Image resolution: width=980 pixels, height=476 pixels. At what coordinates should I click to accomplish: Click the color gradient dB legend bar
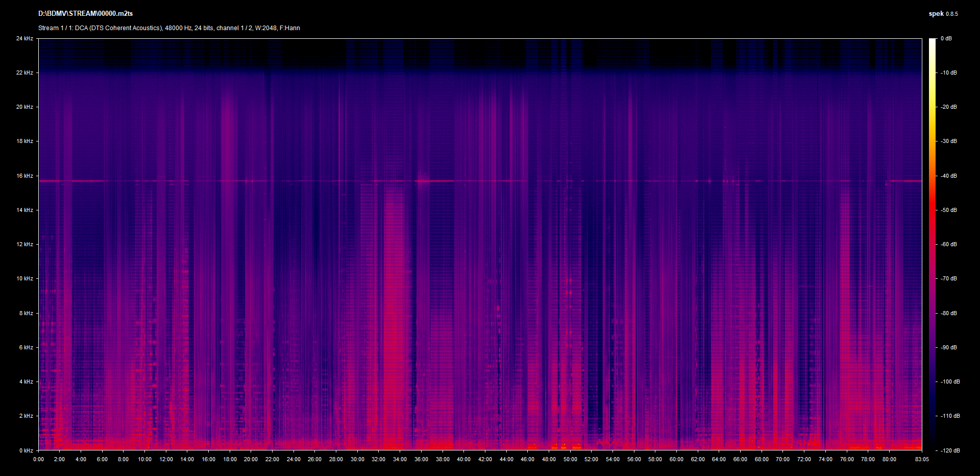coord(933,244)
